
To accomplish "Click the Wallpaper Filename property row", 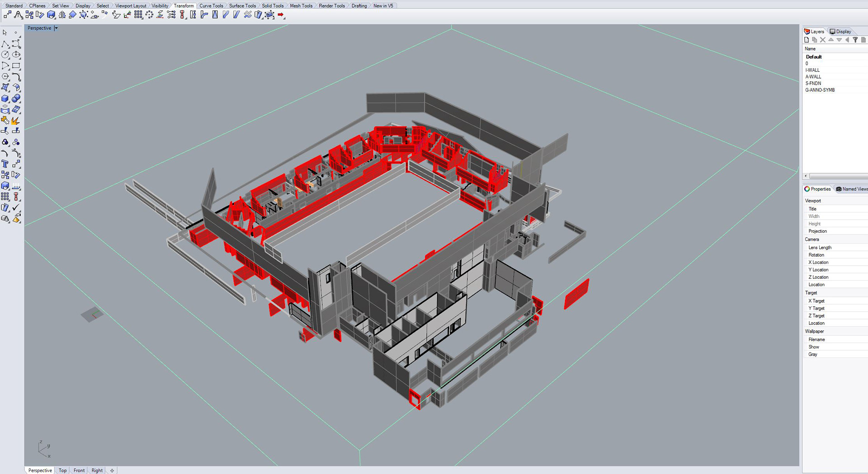I will tap(835, 340).
